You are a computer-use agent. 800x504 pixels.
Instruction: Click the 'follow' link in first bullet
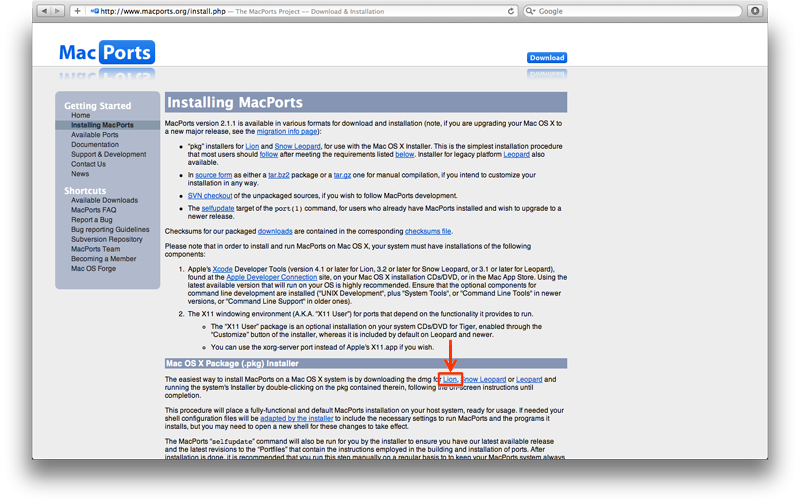click(269, 154)
